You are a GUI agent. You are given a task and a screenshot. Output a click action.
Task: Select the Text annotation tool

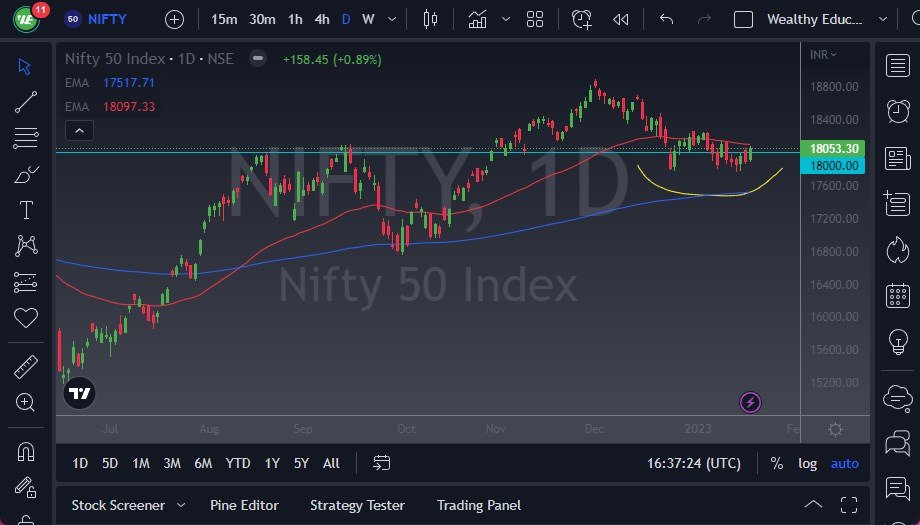26,210
